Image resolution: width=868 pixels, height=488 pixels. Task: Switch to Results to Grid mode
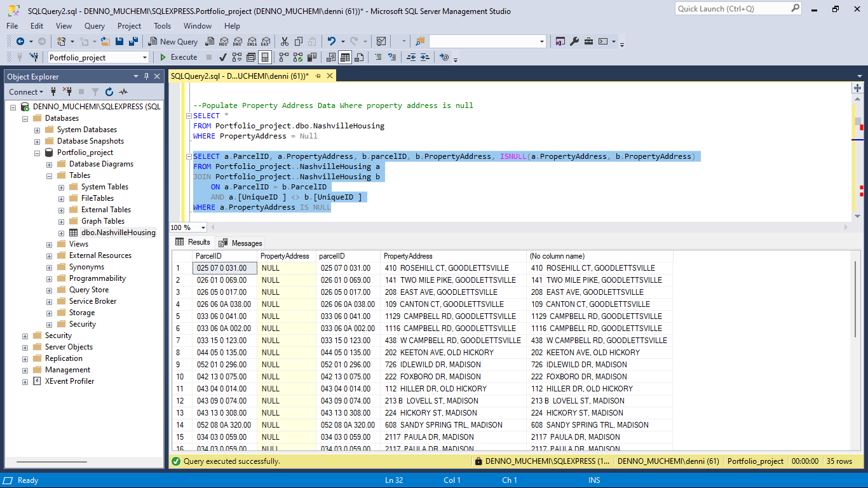coord(345,57)
